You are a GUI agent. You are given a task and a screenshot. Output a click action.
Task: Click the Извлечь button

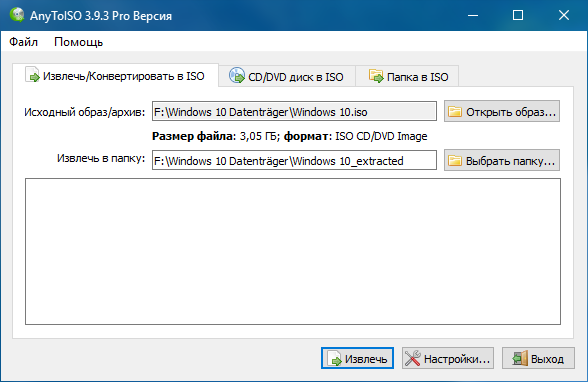(357, 358)
